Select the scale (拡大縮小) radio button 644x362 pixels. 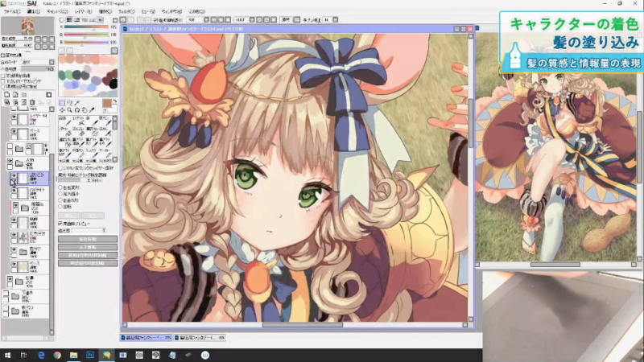(x=60, y=194)
